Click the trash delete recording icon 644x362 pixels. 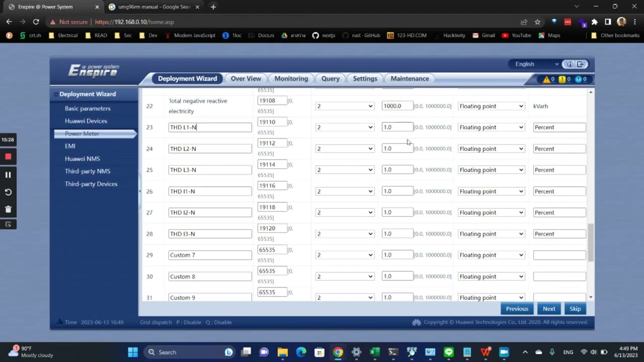8,209
